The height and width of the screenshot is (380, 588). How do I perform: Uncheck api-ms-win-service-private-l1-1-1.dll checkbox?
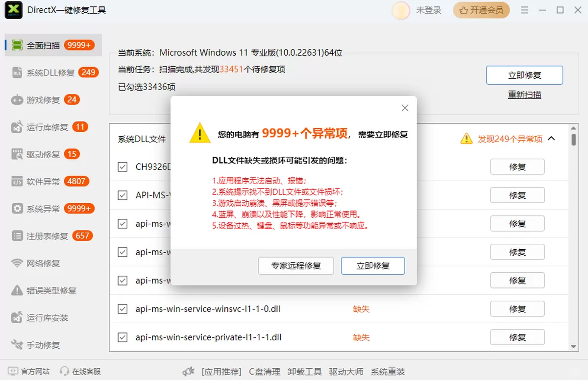click(122, 337)
